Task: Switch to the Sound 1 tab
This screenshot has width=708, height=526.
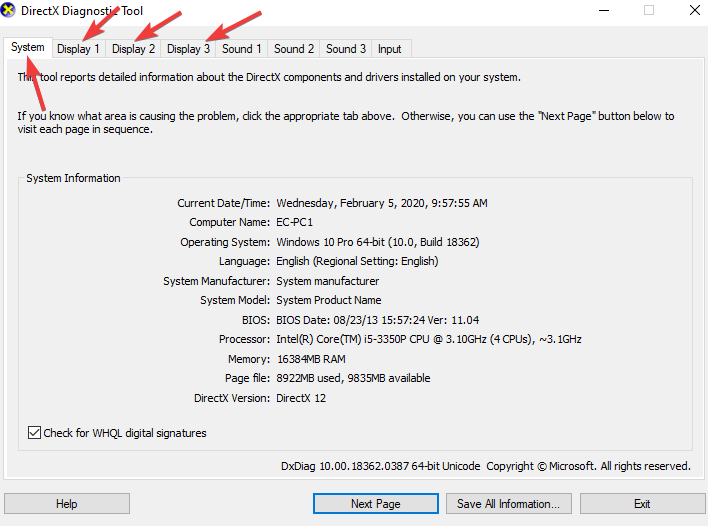Action: point(242,49)
